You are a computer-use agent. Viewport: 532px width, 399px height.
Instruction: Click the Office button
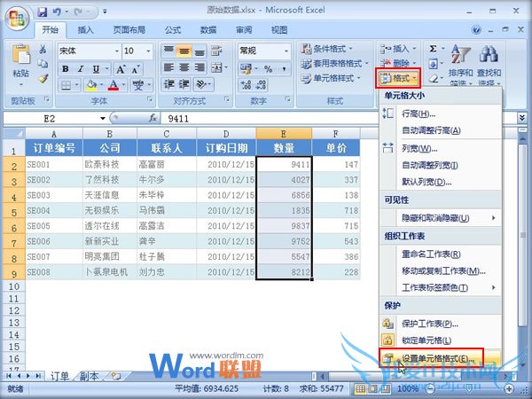(17, 18)
